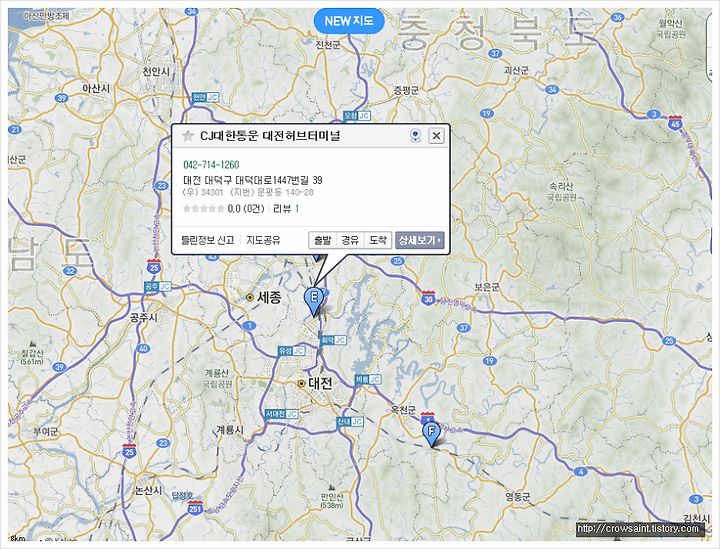Screen dimensions: 720x549
Task: Click the route 1 badge south of 세종
Action: 249,325
